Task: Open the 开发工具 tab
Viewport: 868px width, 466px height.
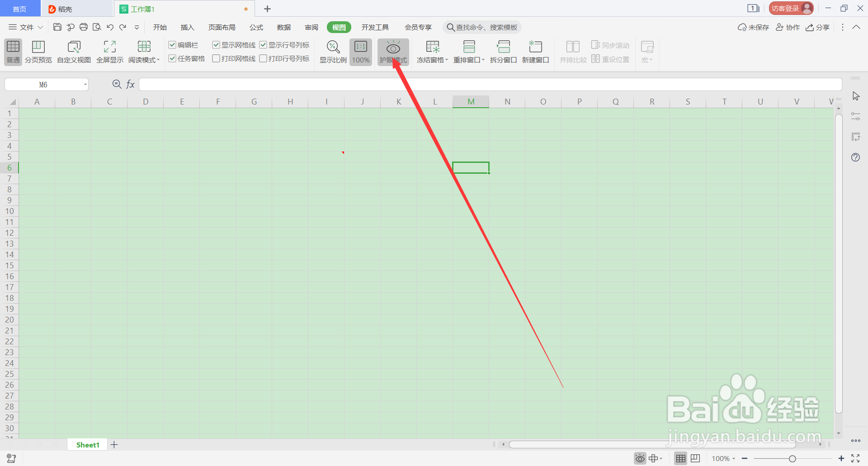Action: click(x=375, y=27)
